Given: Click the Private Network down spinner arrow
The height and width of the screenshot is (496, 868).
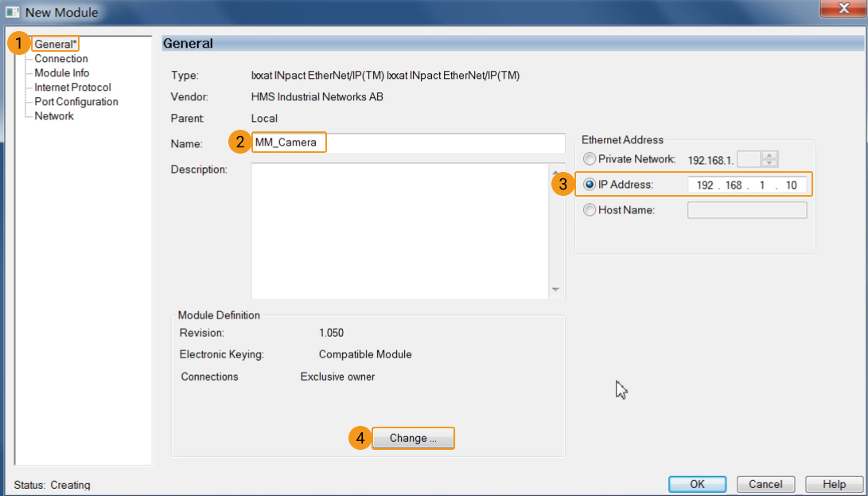Looking at the screenshot, I should tap(769, 162).
